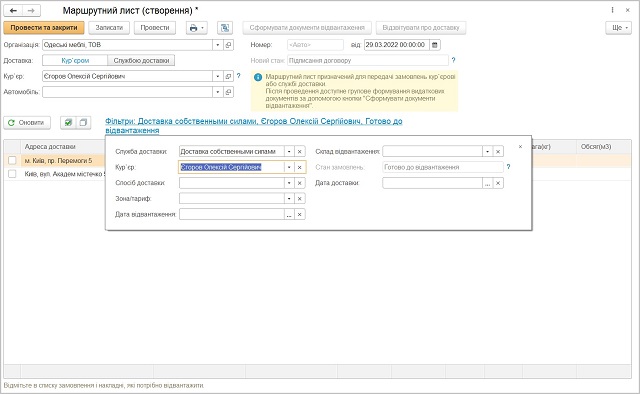Click Сформувати документи відвантаження button
Screen dimensions: 640x394
[307, 28]
